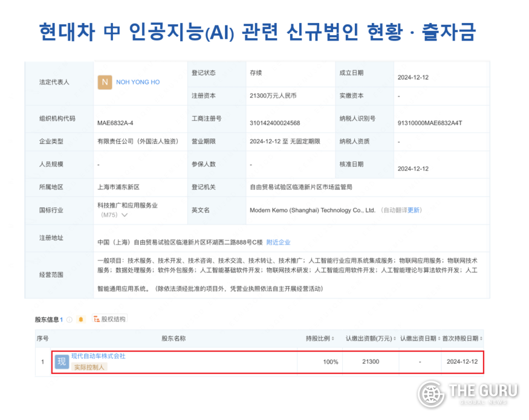This screenshot has height=420, width=529.
Task: Select the taxpayer ID 91310000MAE6832A4T
Action: tap(430, 123)
